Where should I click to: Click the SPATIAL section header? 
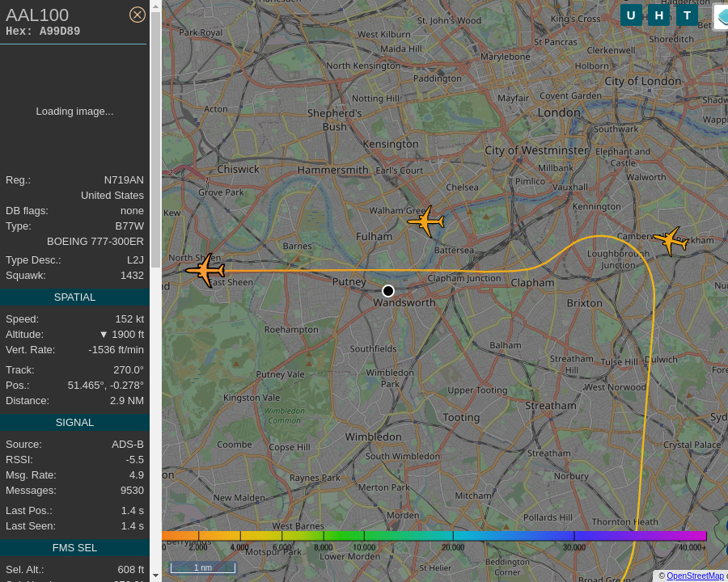[x=74, y=297]
